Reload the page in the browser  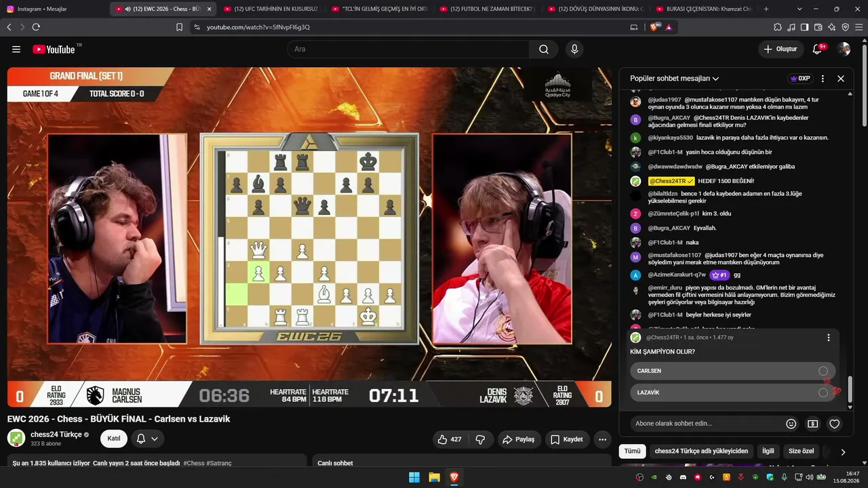coord(36,27)
